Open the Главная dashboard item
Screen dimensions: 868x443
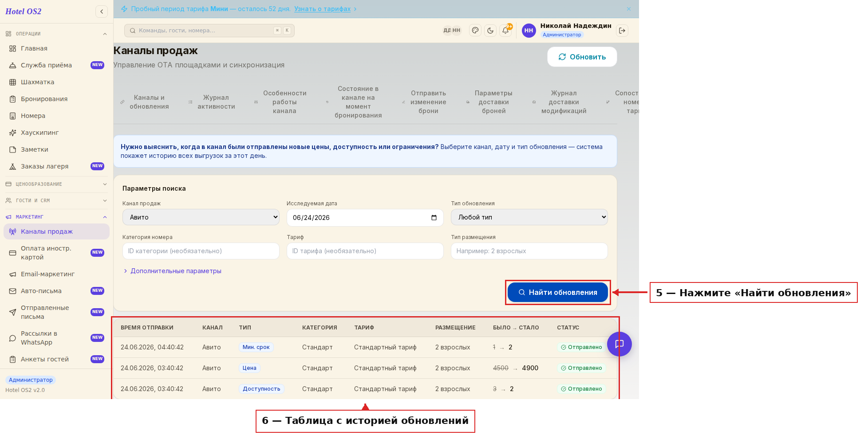pos(56,48)
